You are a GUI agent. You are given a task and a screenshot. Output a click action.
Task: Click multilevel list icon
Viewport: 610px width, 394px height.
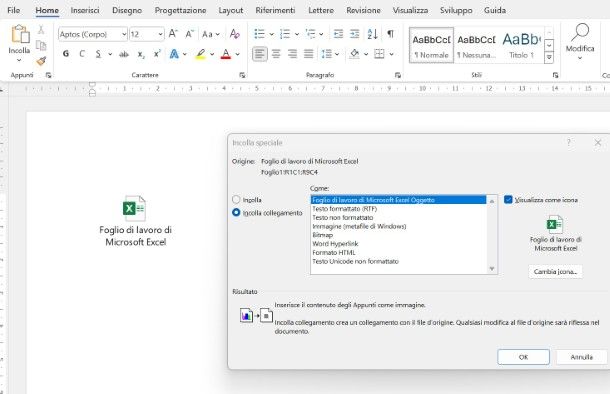(x=310, y=34)
